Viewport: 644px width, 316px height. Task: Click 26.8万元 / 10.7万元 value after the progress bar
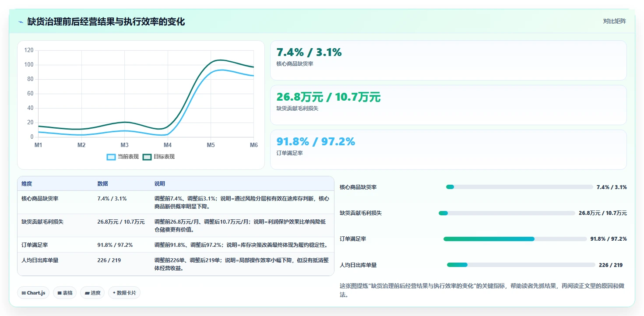603,213
